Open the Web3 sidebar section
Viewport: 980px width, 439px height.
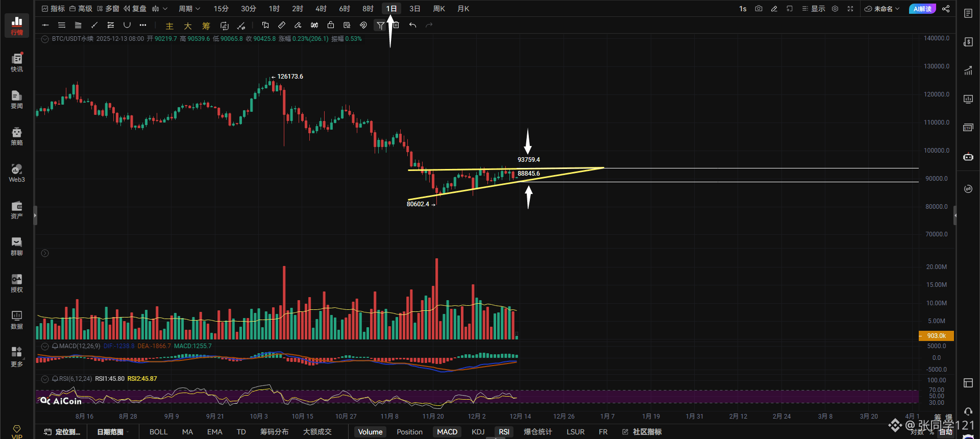click(x=17, y=173)
